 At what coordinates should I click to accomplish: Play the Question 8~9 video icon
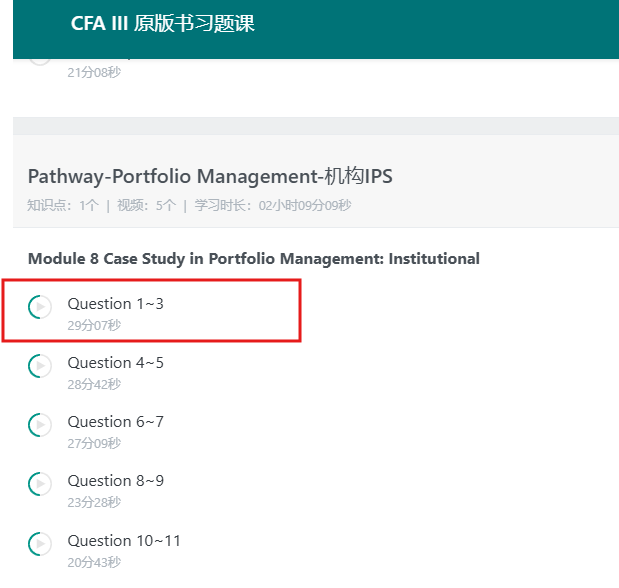(40, 484)
